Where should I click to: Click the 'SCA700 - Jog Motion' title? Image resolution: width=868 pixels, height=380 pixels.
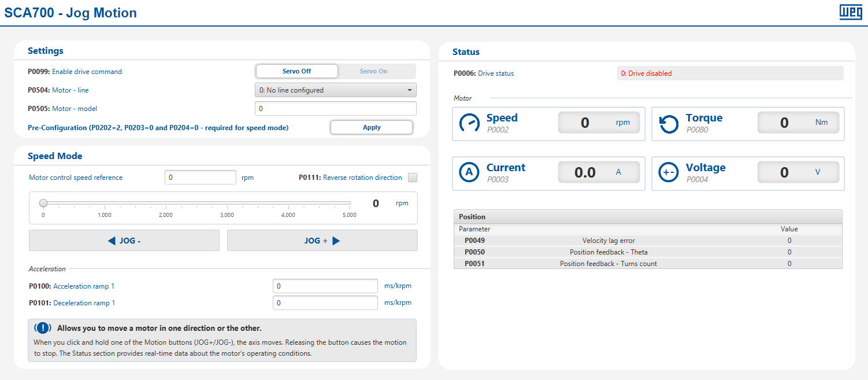pos(71,13)
